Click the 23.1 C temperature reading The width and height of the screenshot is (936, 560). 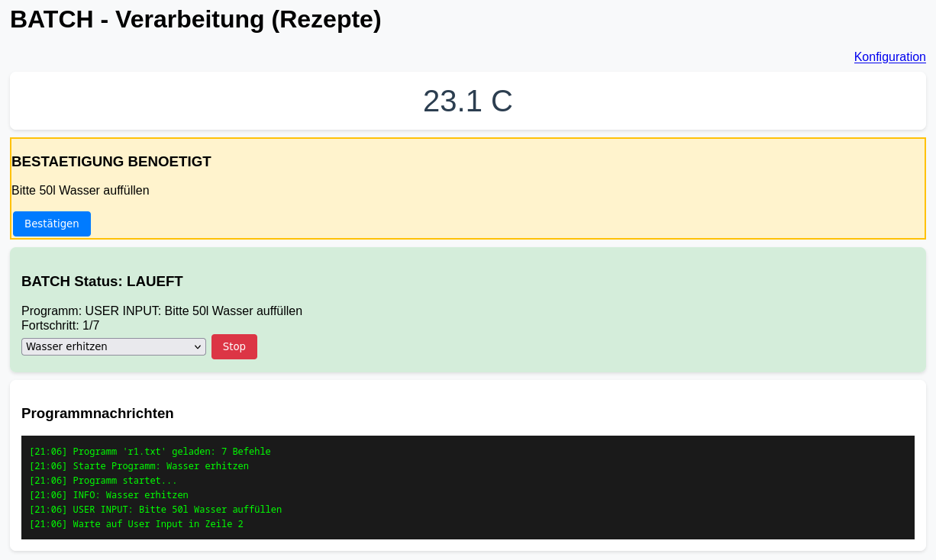coord(467,101)
